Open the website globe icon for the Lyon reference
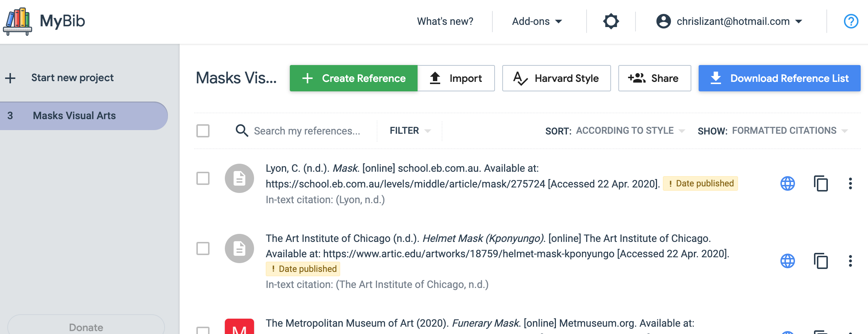The height and width of the screenshot is (334, 868). [x=787, y=183]
